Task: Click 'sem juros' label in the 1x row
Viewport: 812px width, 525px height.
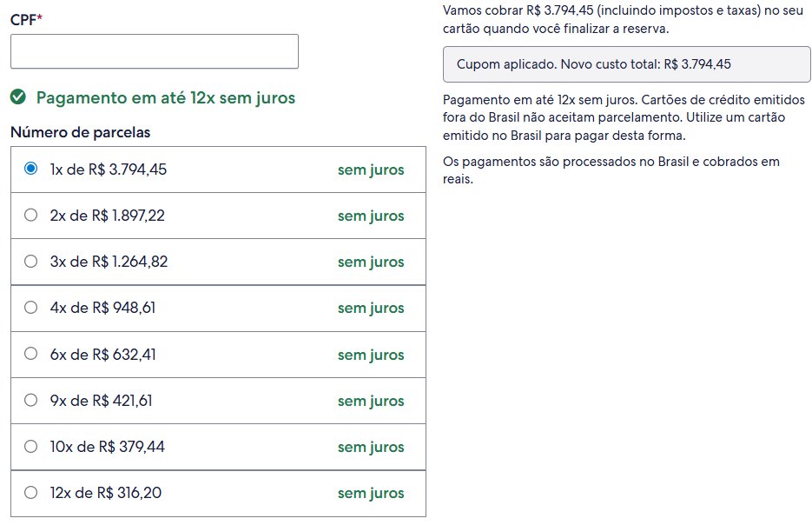Action: pos(371,170)
